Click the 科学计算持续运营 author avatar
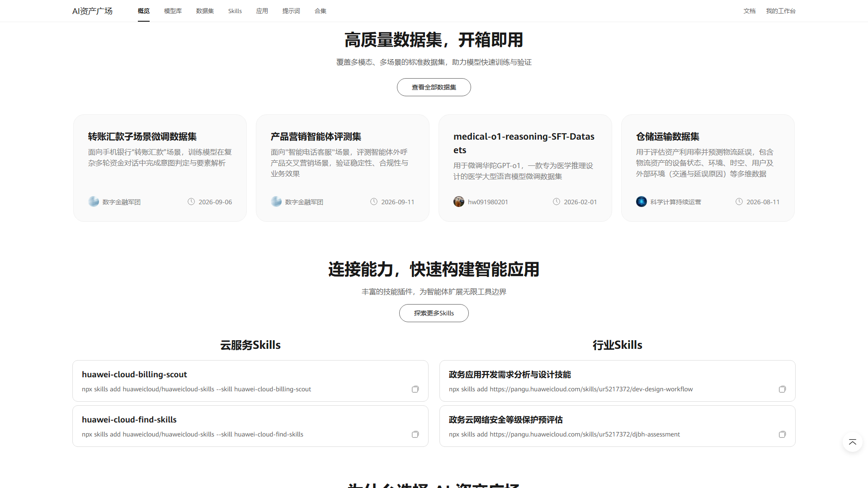Image resolution: width=868 pixels, height=488 pixels. (x=642, y=202)
